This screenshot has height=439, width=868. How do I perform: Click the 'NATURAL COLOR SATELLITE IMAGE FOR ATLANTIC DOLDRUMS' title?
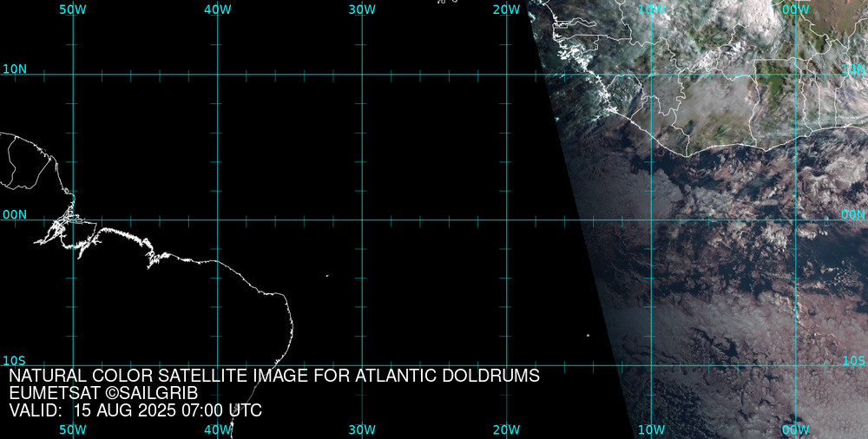(x=274, y=376)
